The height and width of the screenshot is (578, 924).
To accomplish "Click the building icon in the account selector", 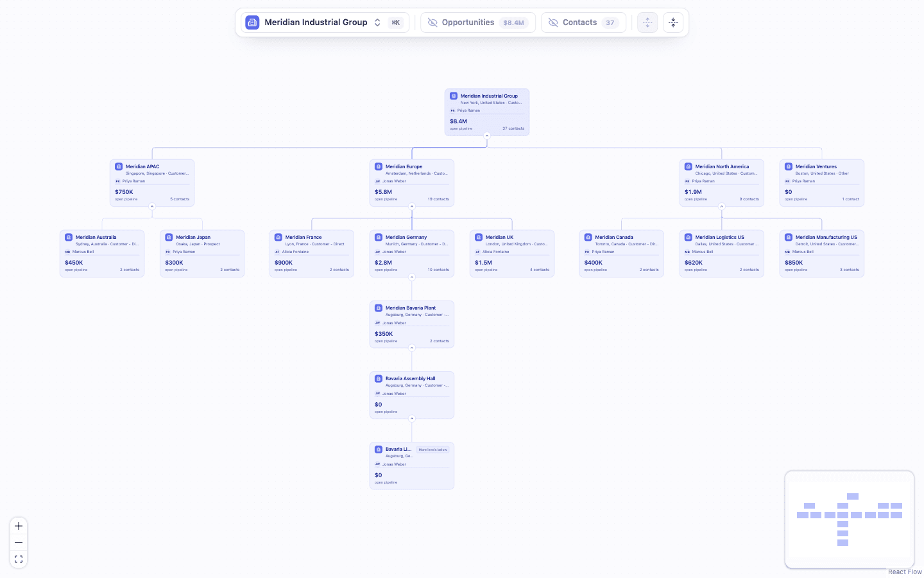I will [x=252, y=22].
